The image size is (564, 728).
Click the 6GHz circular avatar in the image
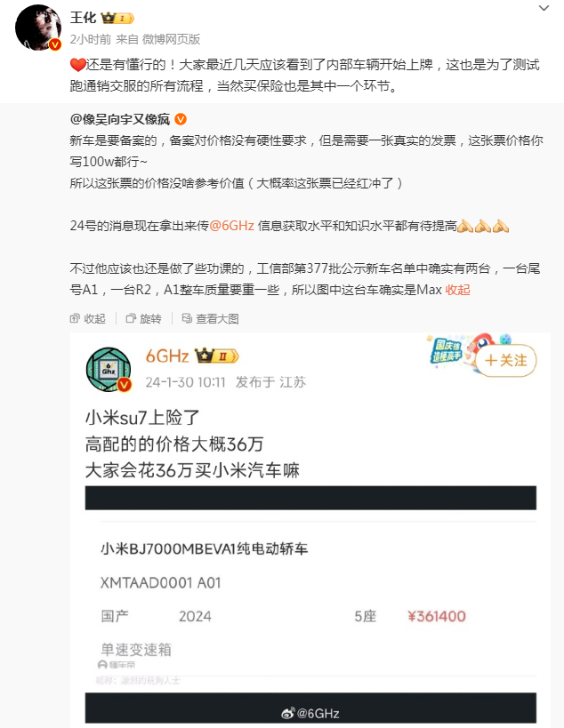pos(109,369)
